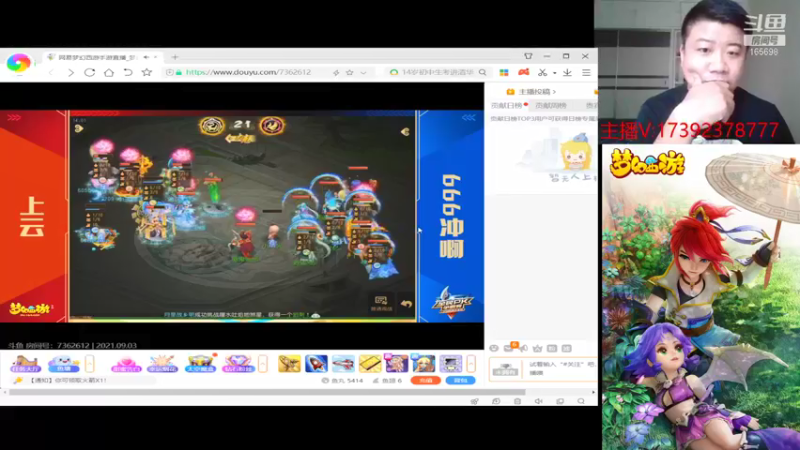Click the scissors screenshot tool
This screenshot has width=800, height=450.
click(542, 72)
